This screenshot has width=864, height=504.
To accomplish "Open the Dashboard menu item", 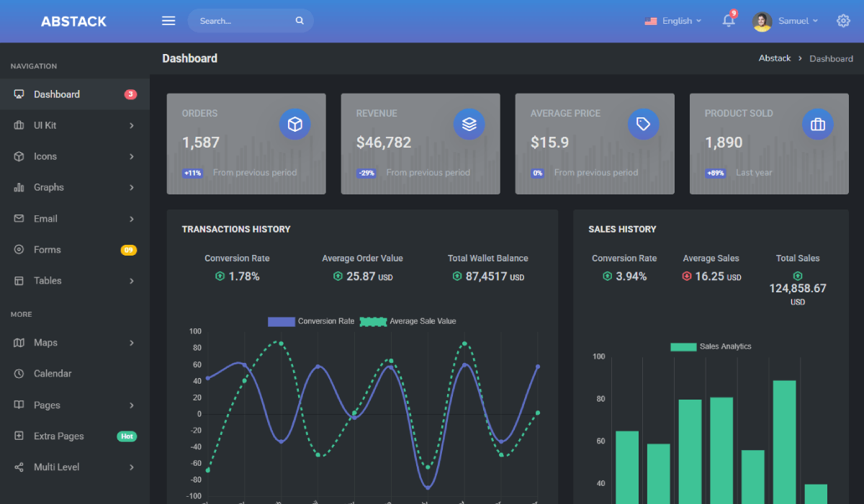I will pyautogui.click(x=75, y=94).
